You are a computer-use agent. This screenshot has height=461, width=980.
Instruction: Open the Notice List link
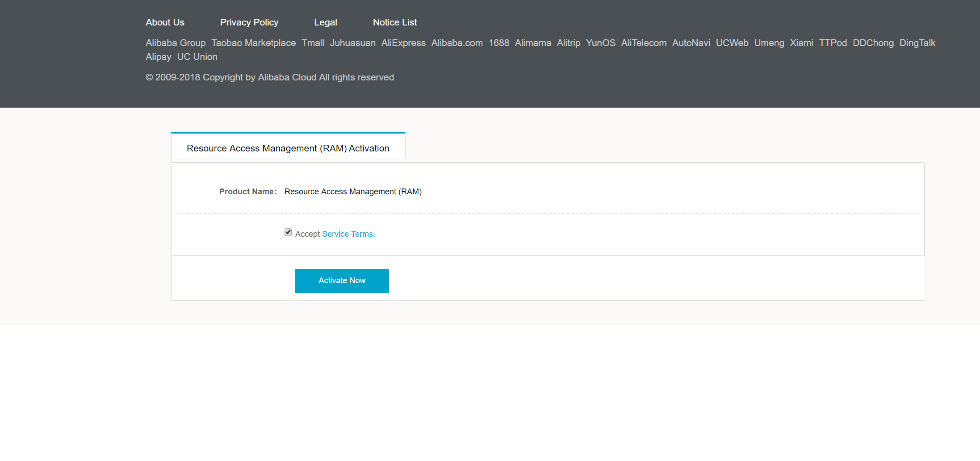(x=395, y=22)
